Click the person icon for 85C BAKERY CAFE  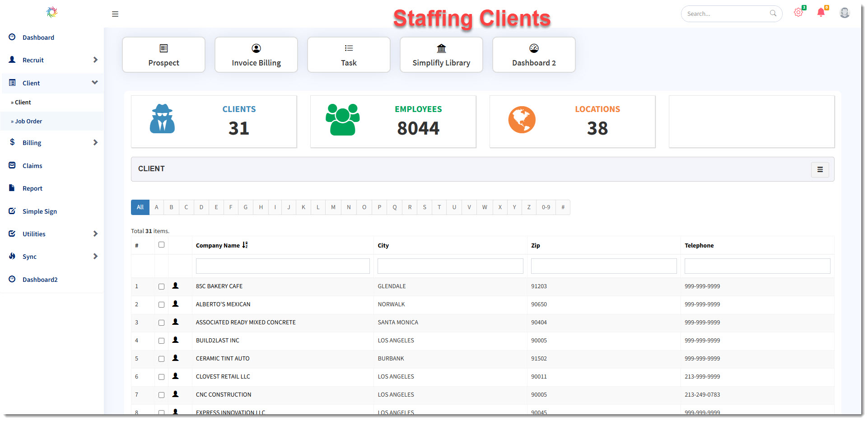176,286
